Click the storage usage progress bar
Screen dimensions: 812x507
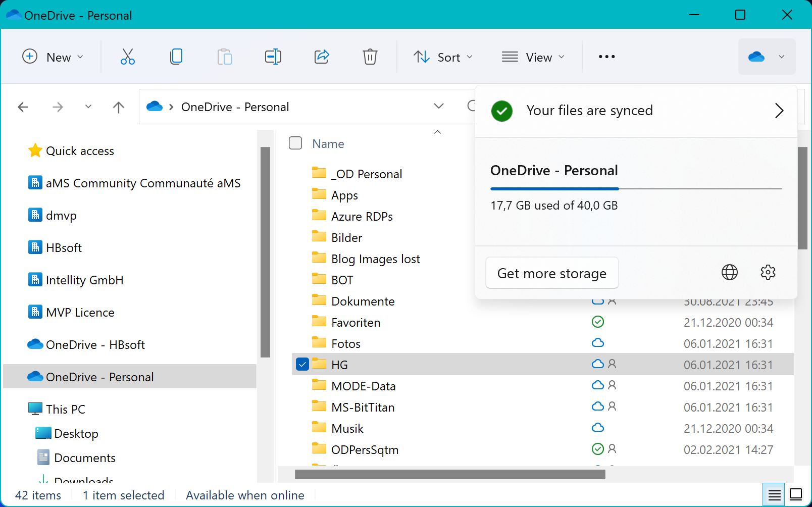[x=636, y=188]
